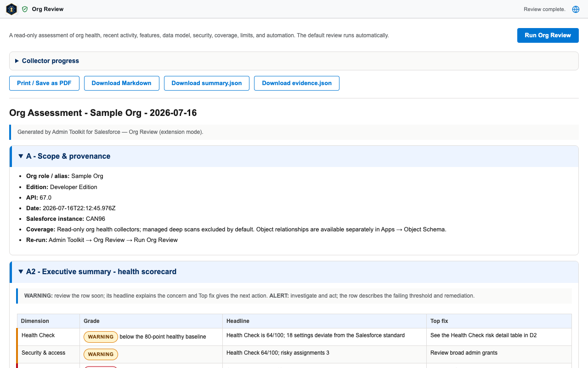Click the Org Review title text
The image size is (588, 368).
coord(48,9)
